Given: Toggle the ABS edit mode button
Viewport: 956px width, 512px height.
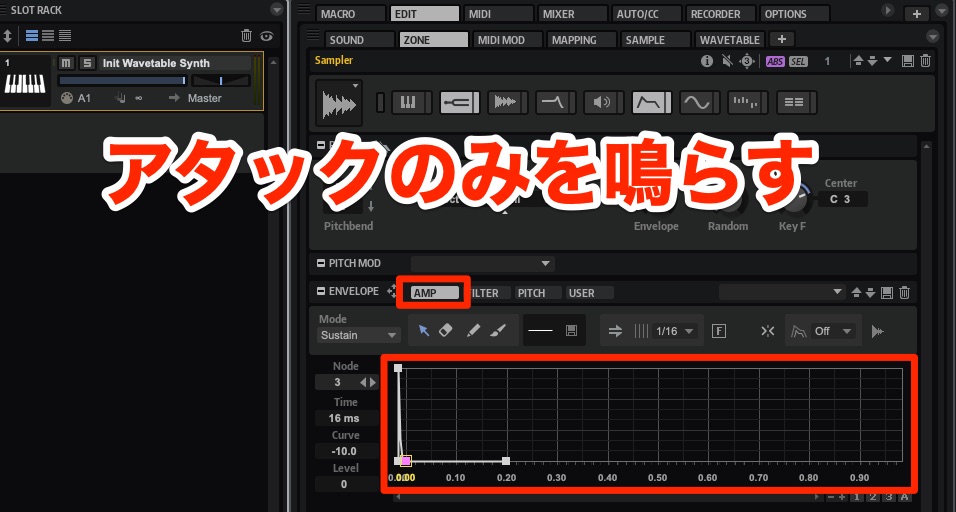Looking at the screenshot, I should click(775, 62).
